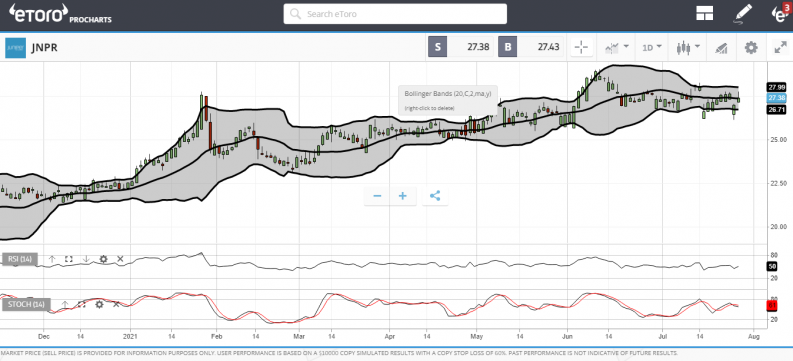Click the sell price 27.38
The width and height of the screenshot is (793, 361).
(477, 48)
